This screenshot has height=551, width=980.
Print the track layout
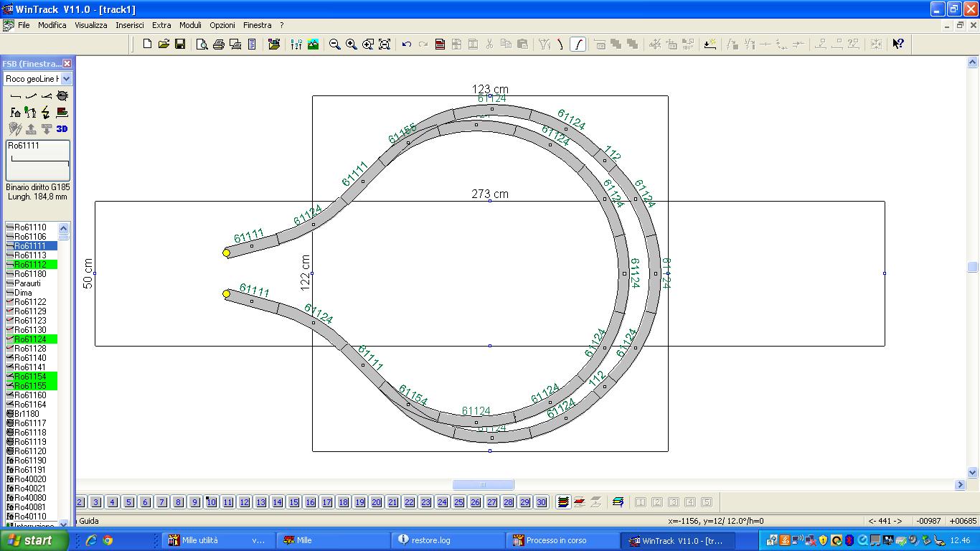click(x=219, y=44)
